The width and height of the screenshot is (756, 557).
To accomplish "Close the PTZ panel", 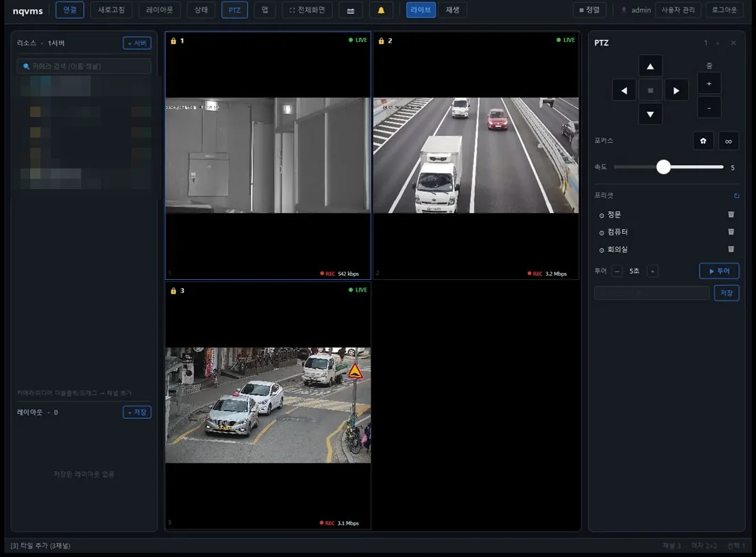I will pyautogui.click(x=733, y=43).
